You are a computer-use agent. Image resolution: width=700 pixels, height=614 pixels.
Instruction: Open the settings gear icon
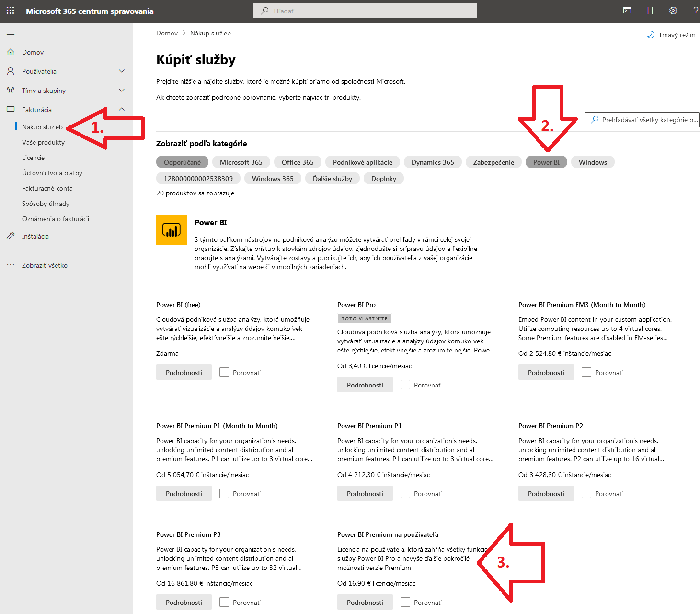pos(673,11)
